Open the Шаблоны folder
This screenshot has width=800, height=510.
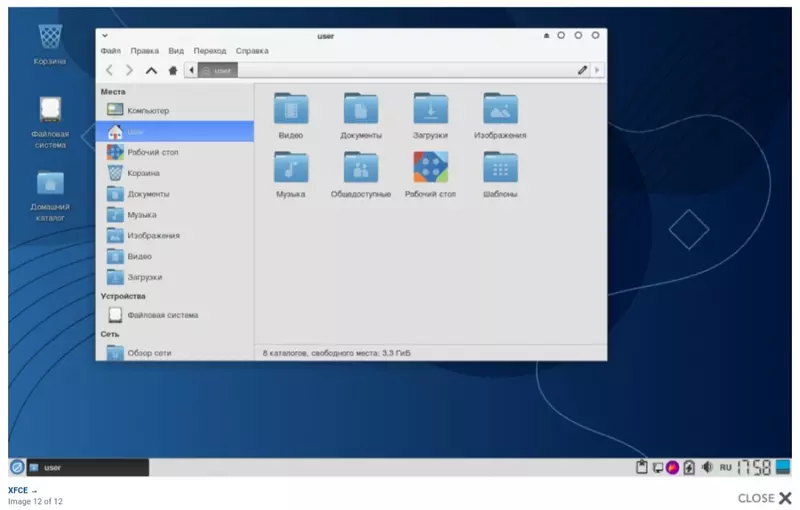tap(500, 169)
